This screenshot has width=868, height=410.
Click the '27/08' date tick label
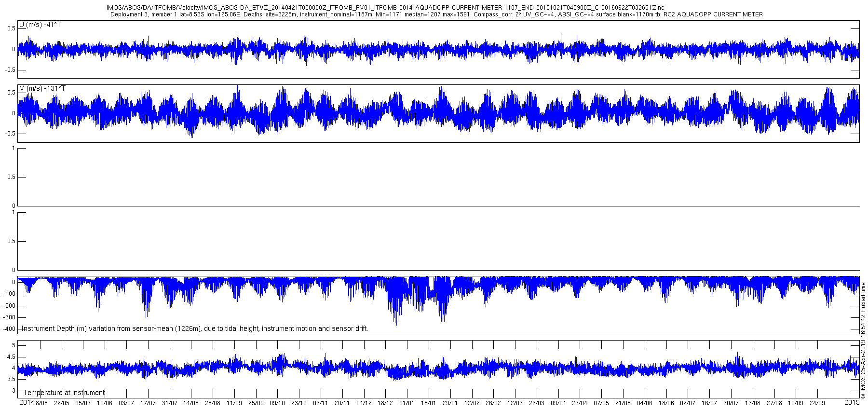(x=774, y=403)
